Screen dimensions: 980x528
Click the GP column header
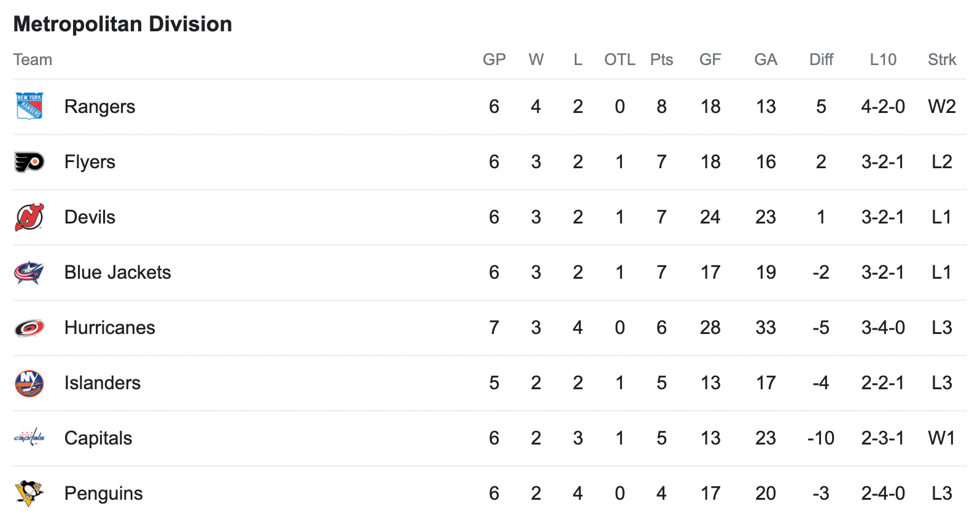(x=494, y=60)
